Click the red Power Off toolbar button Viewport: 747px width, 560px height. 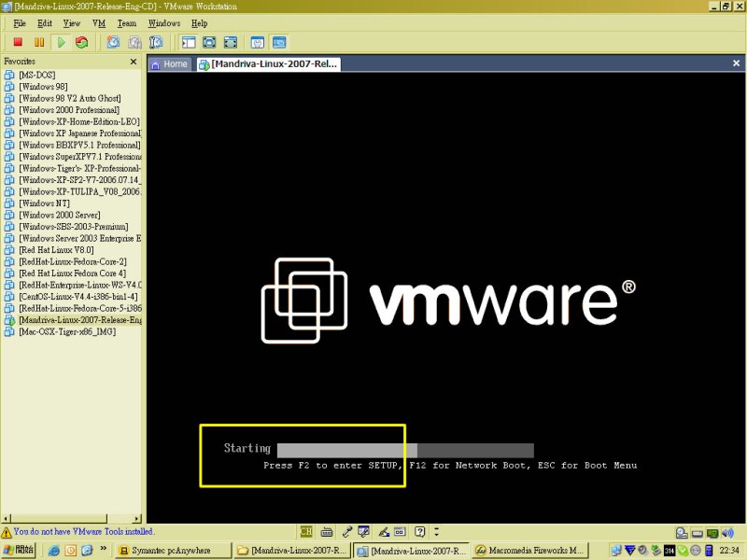[18, 42]
